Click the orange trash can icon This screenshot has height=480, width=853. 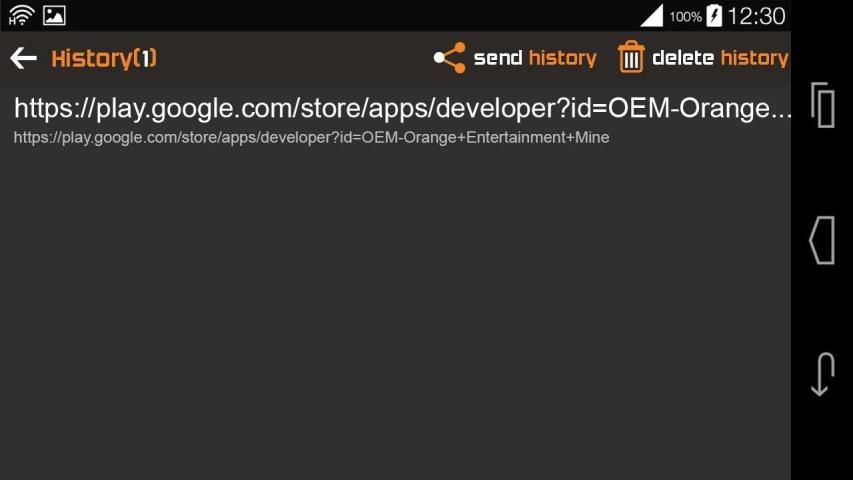click(631, 58)
